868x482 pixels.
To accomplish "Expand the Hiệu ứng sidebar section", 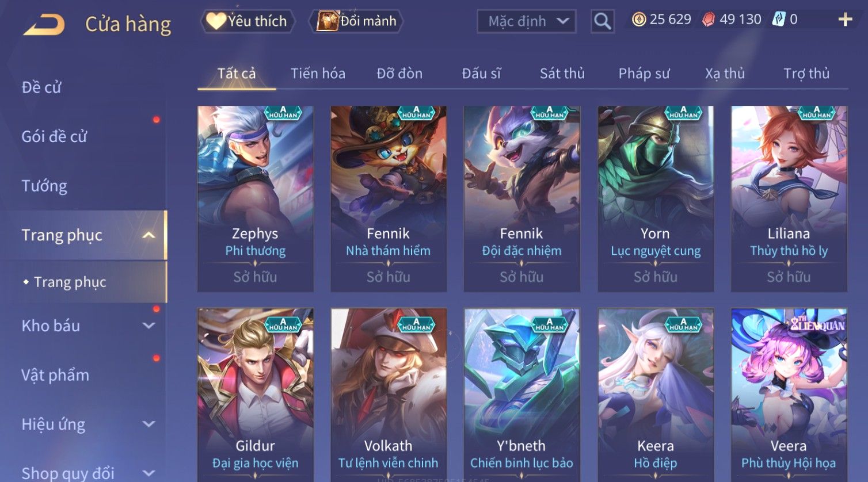I will [x=149, y=424].
